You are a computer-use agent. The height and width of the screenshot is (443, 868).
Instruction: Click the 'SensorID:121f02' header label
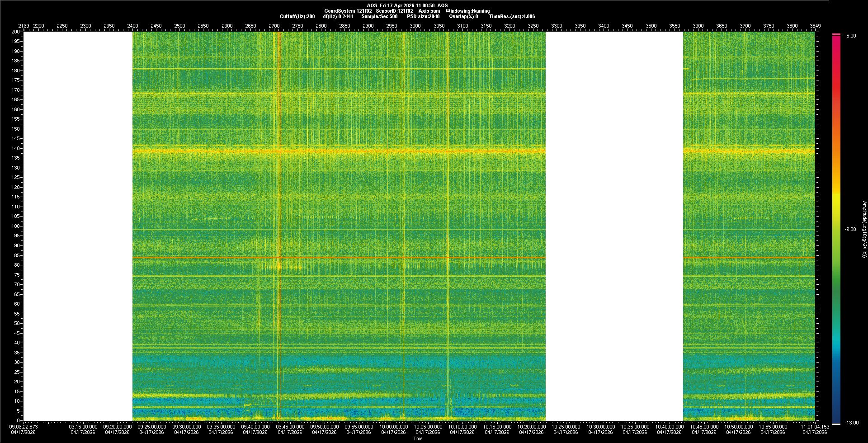(x=394, y=11)
